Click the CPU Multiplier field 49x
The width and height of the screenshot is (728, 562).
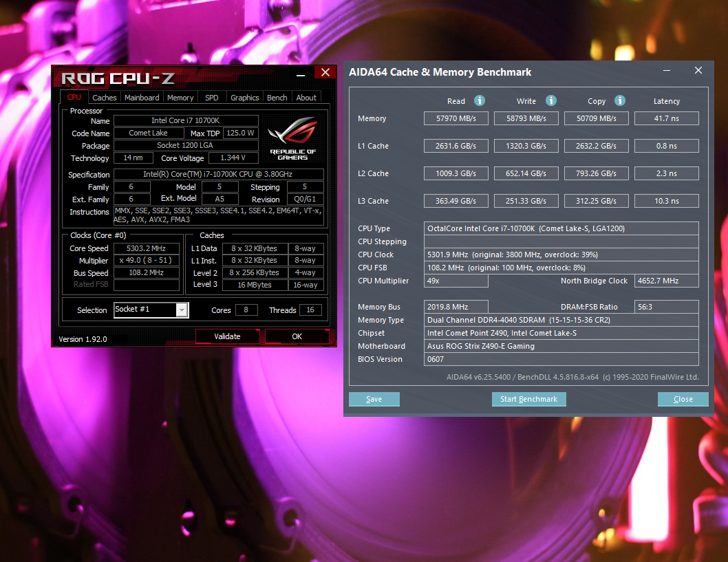pos(456,281)
